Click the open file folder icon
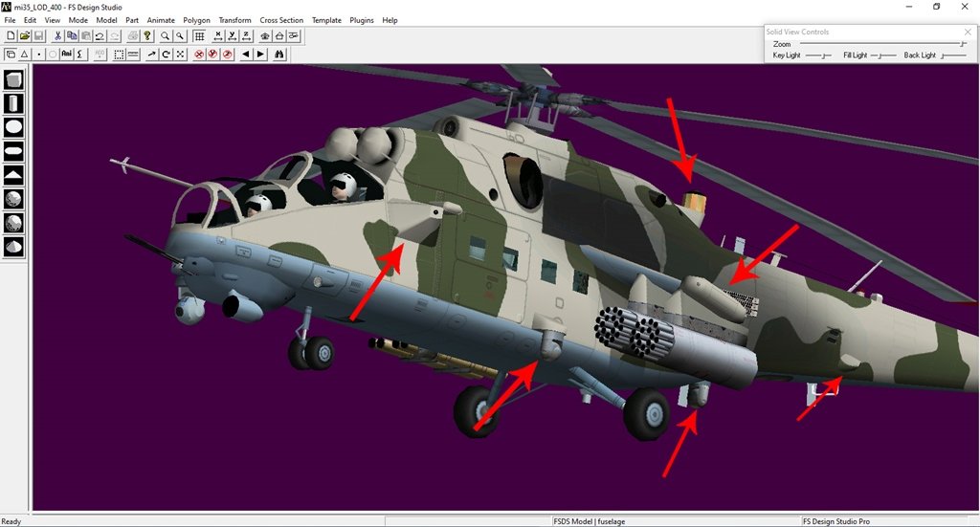 point(24,35)
